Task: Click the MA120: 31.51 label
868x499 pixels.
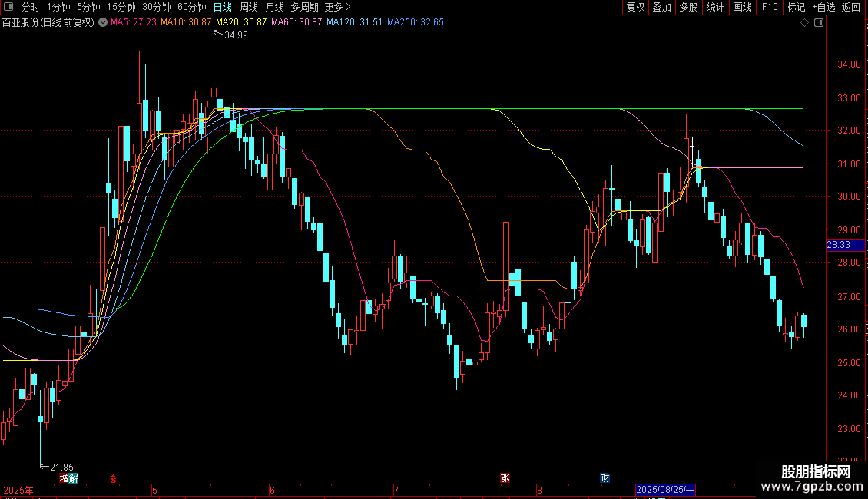Action: click(x=354, y=23)
